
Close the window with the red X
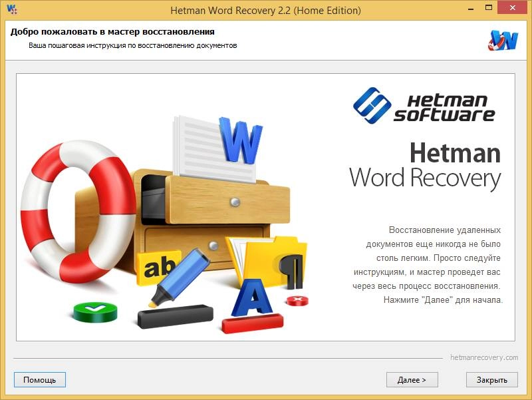coord(513,8)
